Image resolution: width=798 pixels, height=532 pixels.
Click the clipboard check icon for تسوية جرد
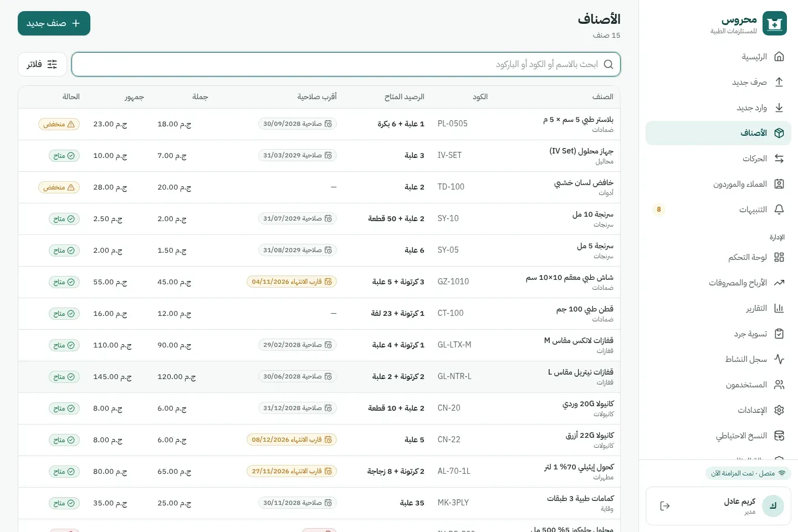point(779,334)
